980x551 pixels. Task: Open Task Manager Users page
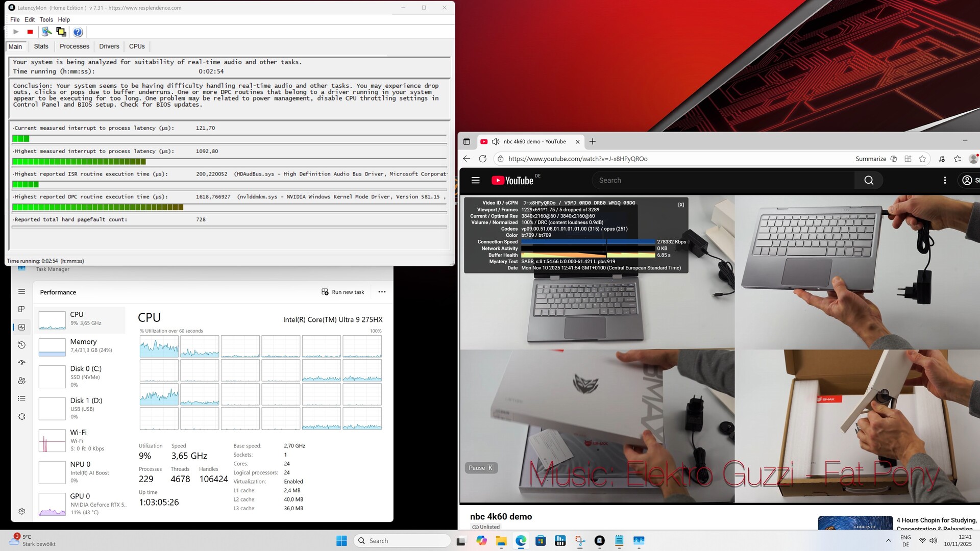[x=21, y=381]
